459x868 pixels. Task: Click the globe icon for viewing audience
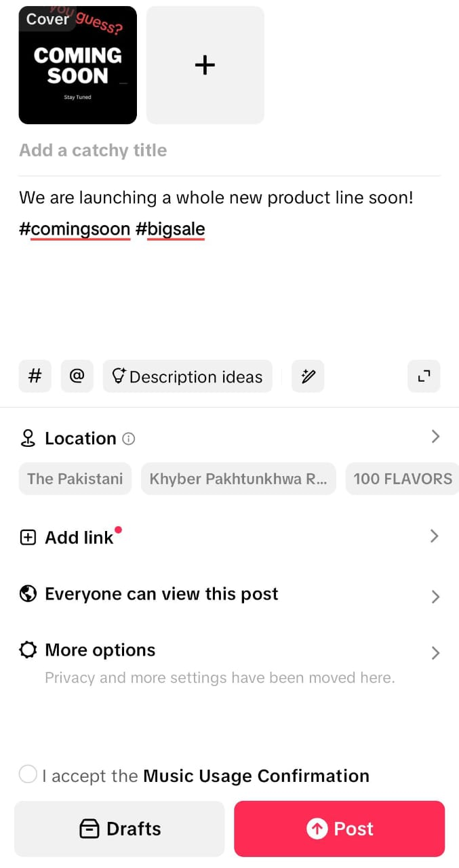27,593
